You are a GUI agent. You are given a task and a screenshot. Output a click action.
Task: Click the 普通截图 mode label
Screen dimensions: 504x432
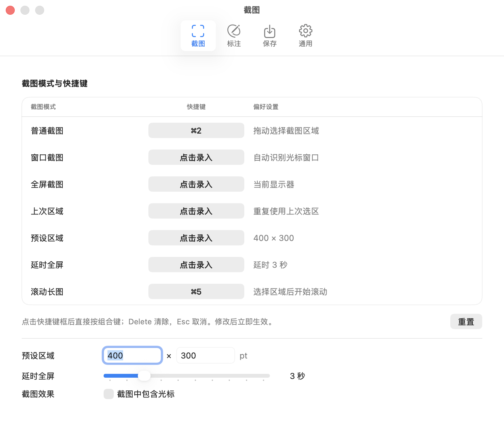(x=47, y=131)
